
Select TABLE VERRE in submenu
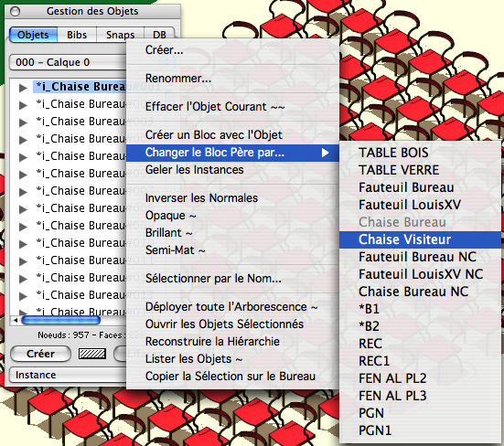coord(420,170)
